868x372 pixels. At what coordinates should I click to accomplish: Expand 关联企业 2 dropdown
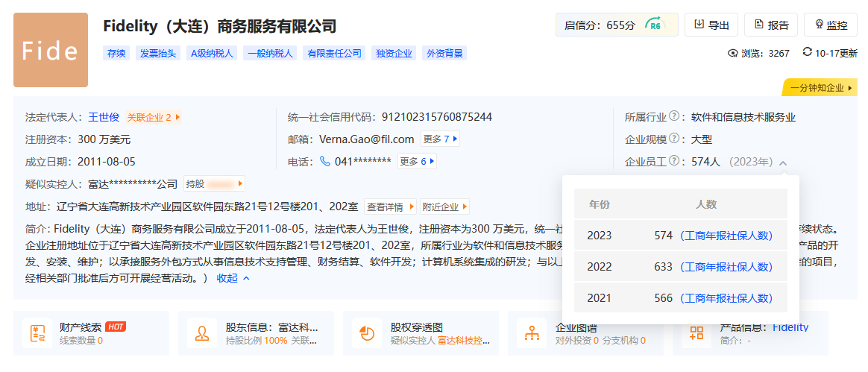[154, 117]
